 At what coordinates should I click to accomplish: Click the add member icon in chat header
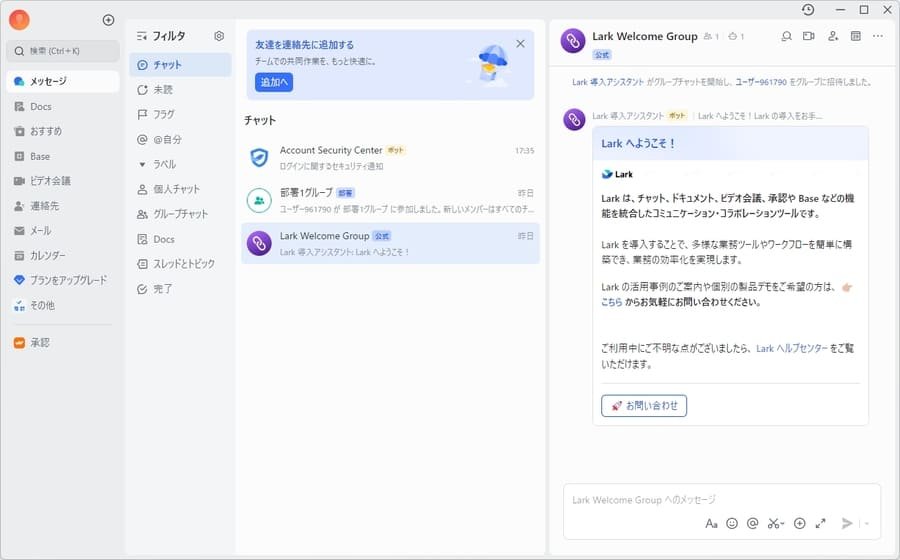(x=833, y=36)
